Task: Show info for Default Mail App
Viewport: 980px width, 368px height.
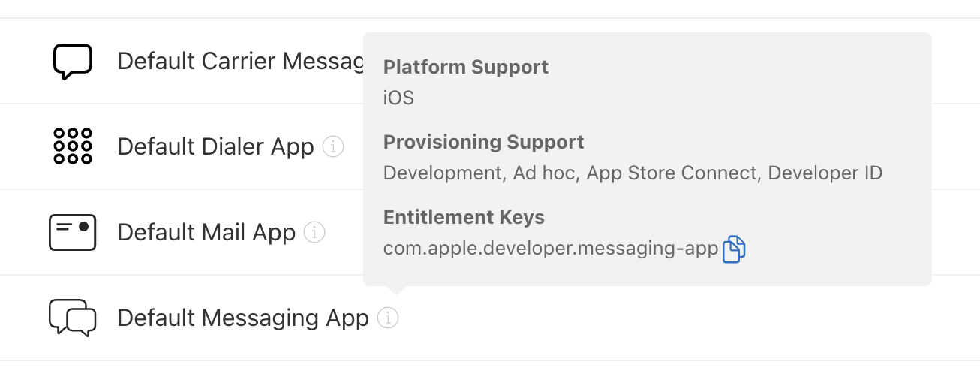Action: coord(314,233)
